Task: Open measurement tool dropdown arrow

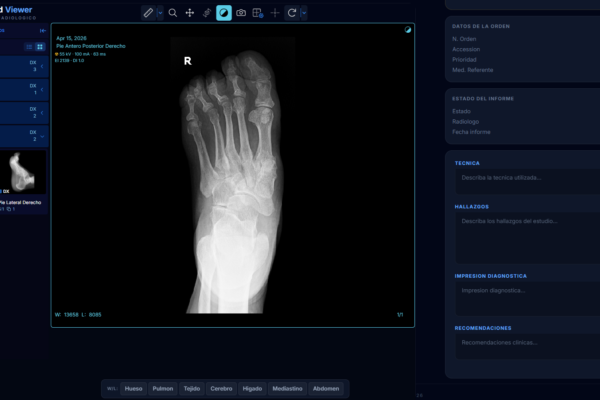Action: [160, 13]
